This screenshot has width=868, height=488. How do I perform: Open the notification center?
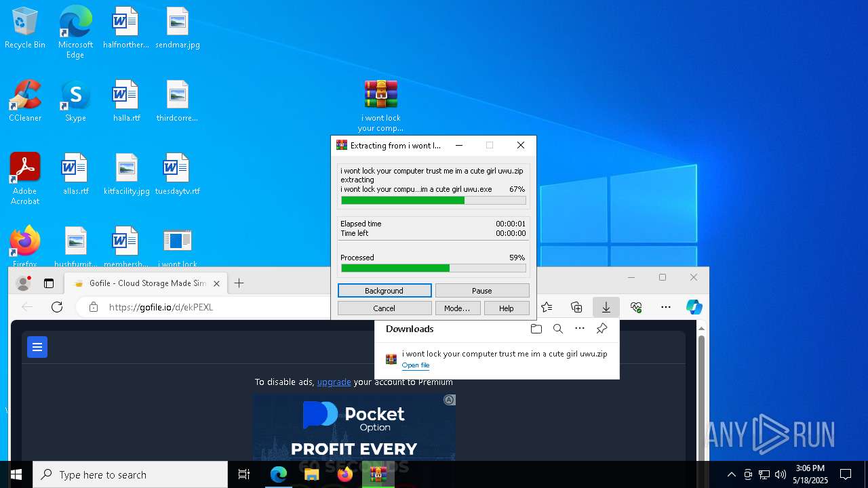(846, 474)
